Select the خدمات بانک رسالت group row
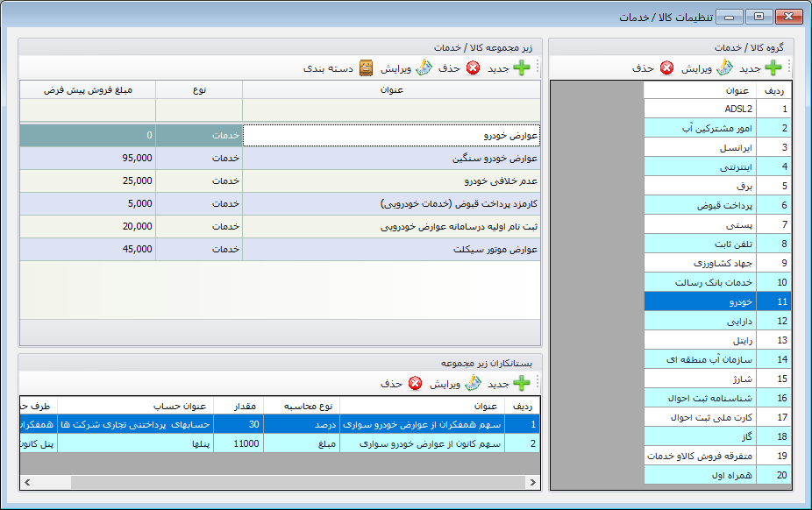 tap(717, 282)
